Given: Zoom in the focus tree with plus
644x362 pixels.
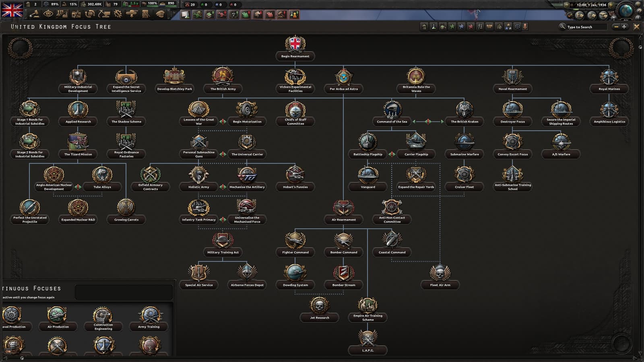Looking at the screenshot, I should [x=624, y=27].
